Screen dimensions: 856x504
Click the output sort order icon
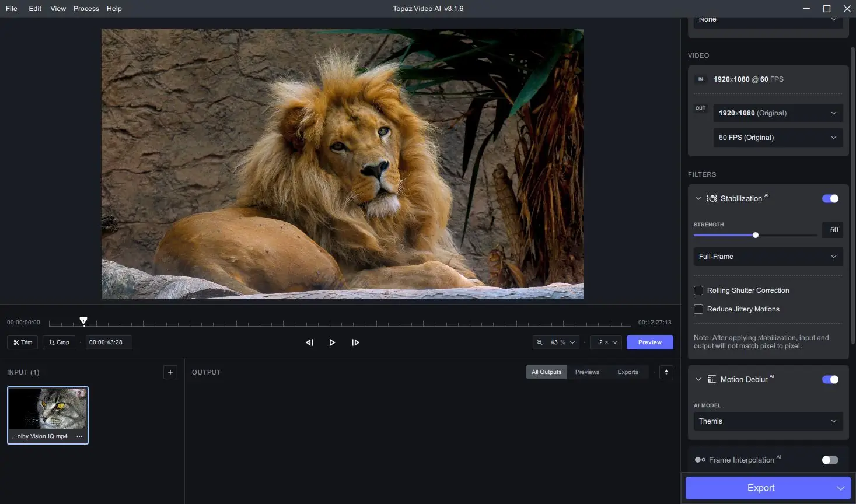pos(666,372)
